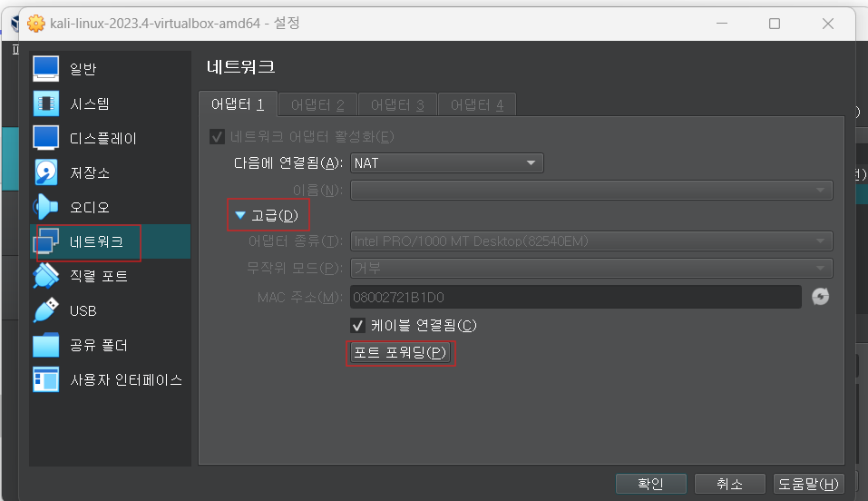Viewport: 868px width, 501px height.
Task: Minimize the settings window
Action: (x=722, y=24)
